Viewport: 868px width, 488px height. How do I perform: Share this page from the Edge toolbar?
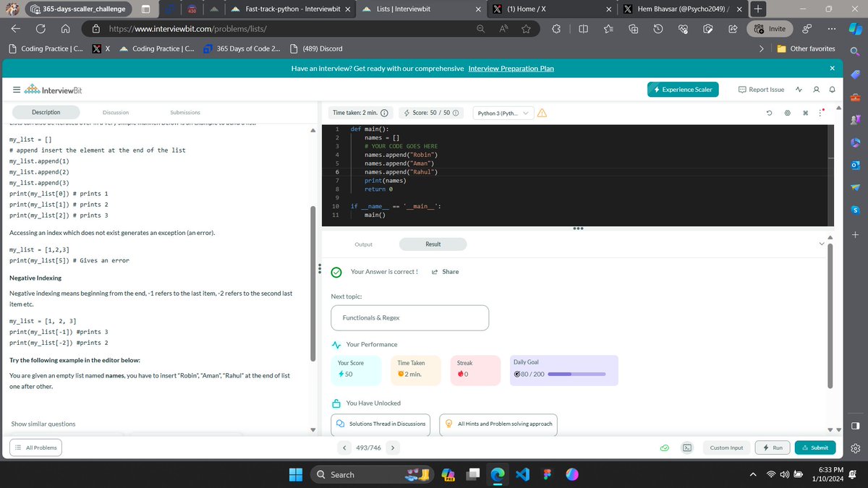pyautogui.click(x=732, y=29)
